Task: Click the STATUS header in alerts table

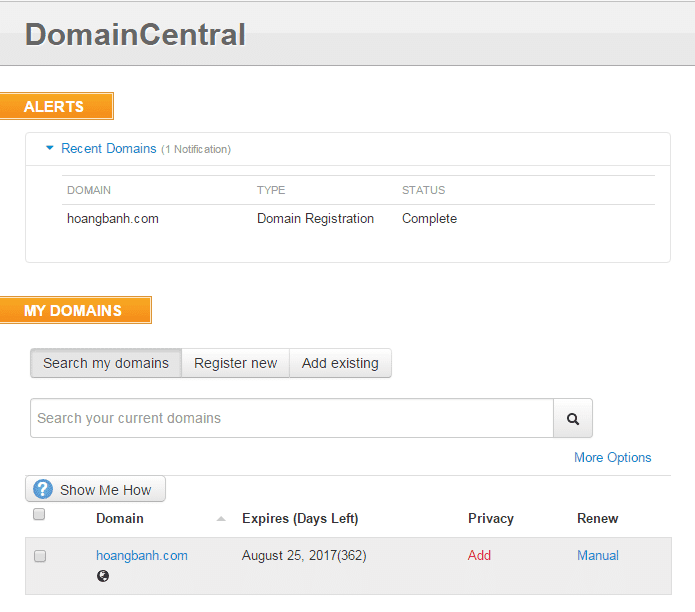Action: pyautogui.click(x=423, y=190)
